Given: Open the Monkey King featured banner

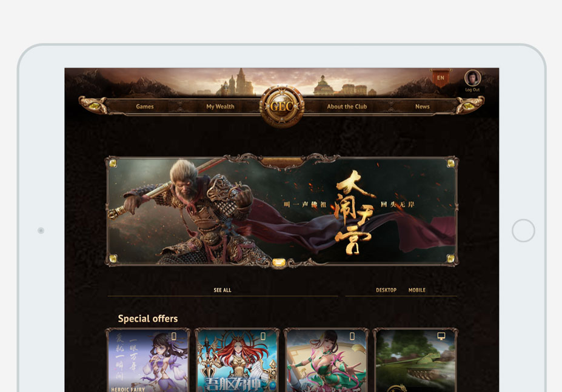Looking at the screenshot, I should pos(282,211).
